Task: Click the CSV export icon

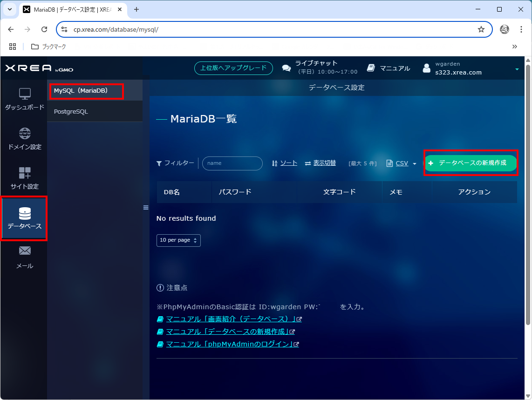Action: 389,163
